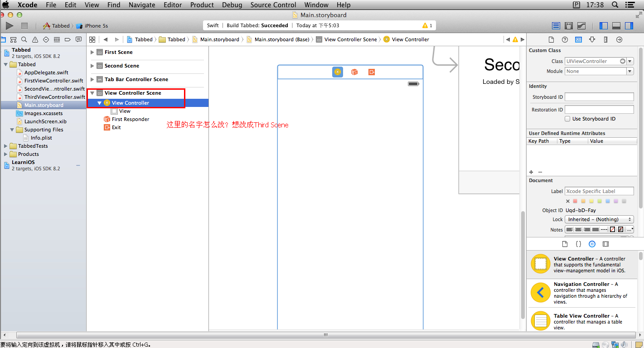This screenshot has height=348, width=644.
Task: Select the Tabbed scheme in toolbar
Action: coord(57,26)
